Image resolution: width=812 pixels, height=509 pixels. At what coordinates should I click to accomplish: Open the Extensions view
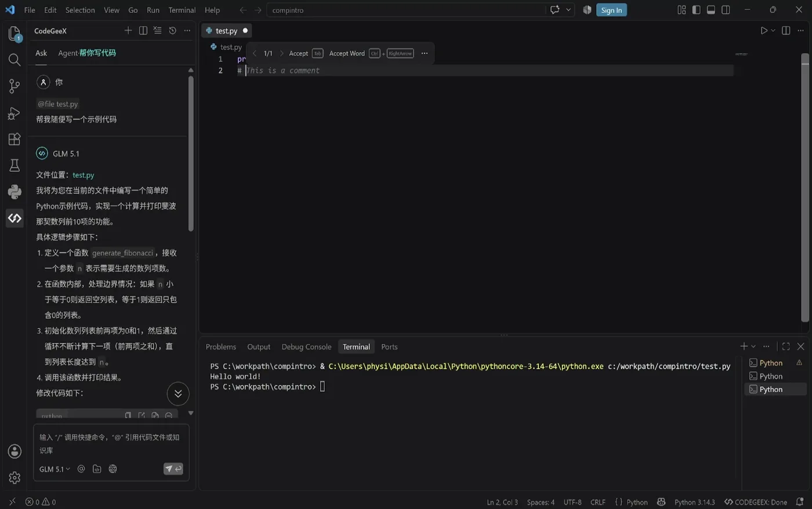[x=14, y=139]
